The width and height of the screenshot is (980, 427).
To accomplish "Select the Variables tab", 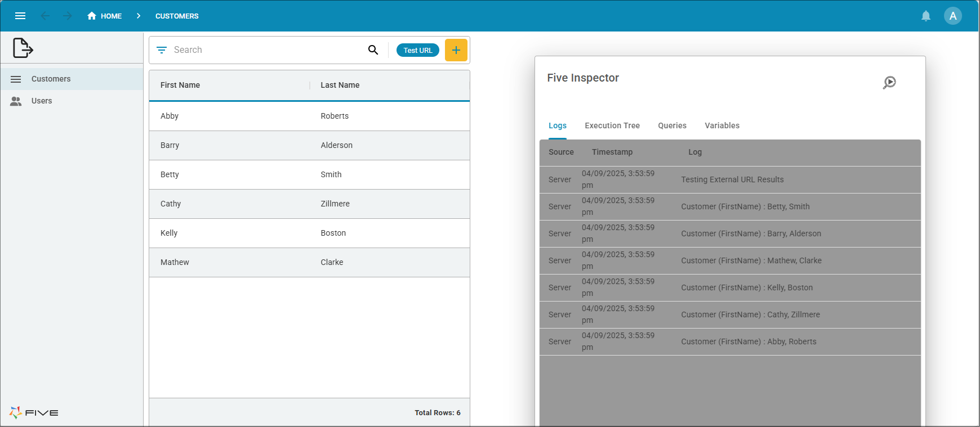I will 721,125.
